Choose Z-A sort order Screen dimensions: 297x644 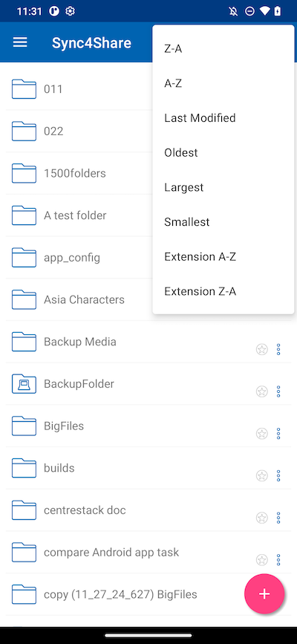click(x=223, y=49)
